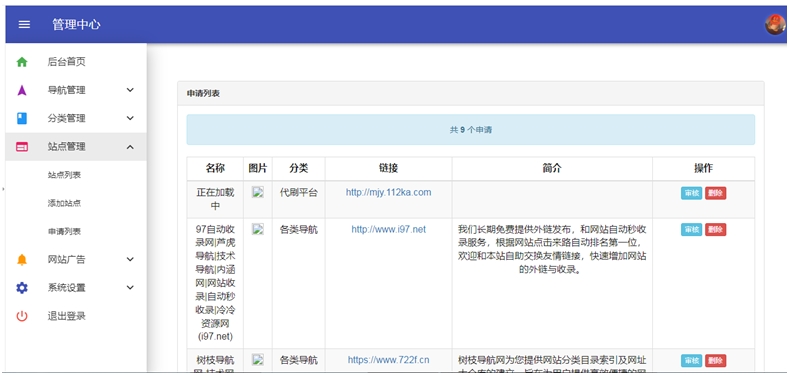Screen dimensions: 789x375
Task: Click the broken image in 树枝导航 row
Action: point(258,359)
